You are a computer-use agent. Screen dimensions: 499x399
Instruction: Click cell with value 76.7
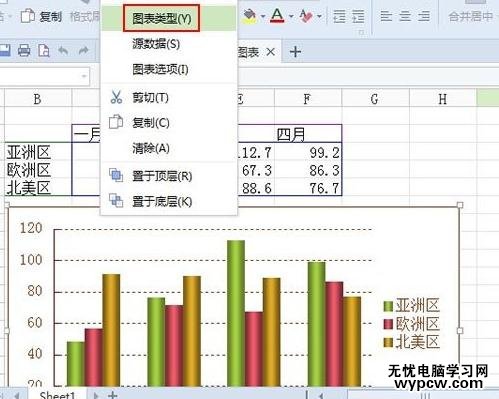[x=307, y=188]
